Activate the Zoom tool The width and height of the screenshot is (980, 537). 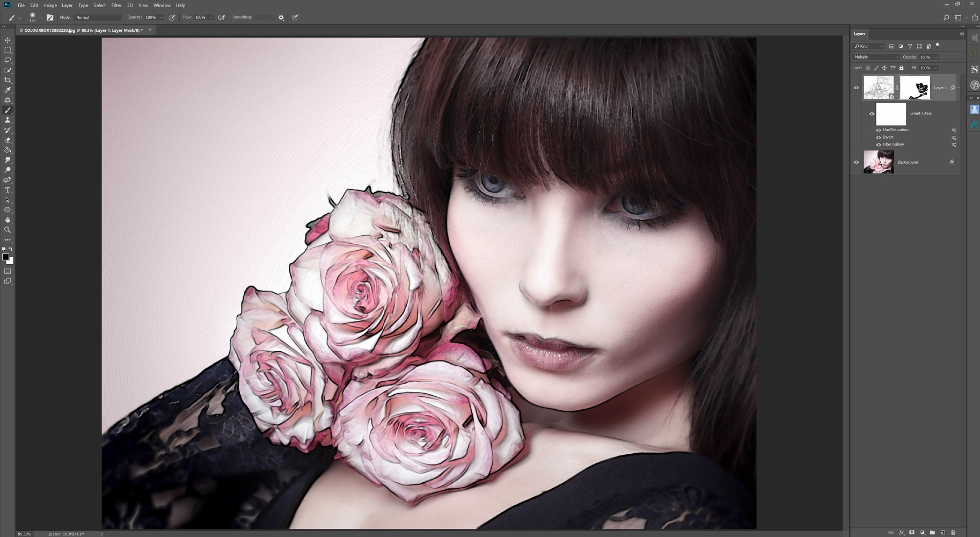tap(8, 230)
